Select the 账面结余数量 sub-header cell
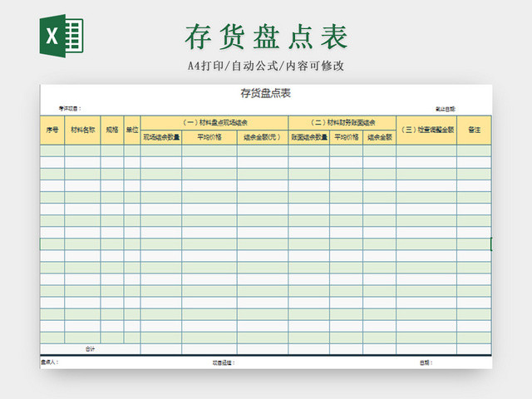 [309, 137]
